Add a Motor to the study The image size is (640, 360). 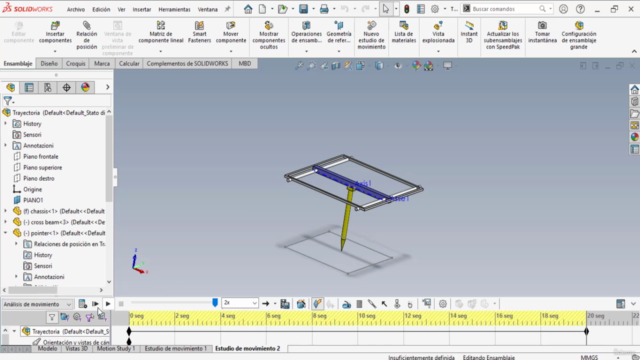346,304
